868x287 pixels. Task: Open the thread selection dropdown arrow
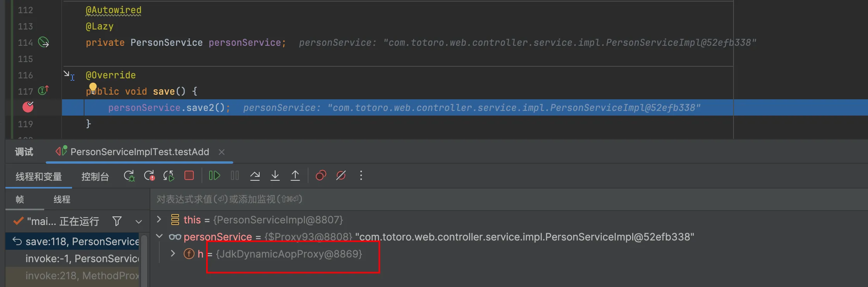[x=139, y=222]
